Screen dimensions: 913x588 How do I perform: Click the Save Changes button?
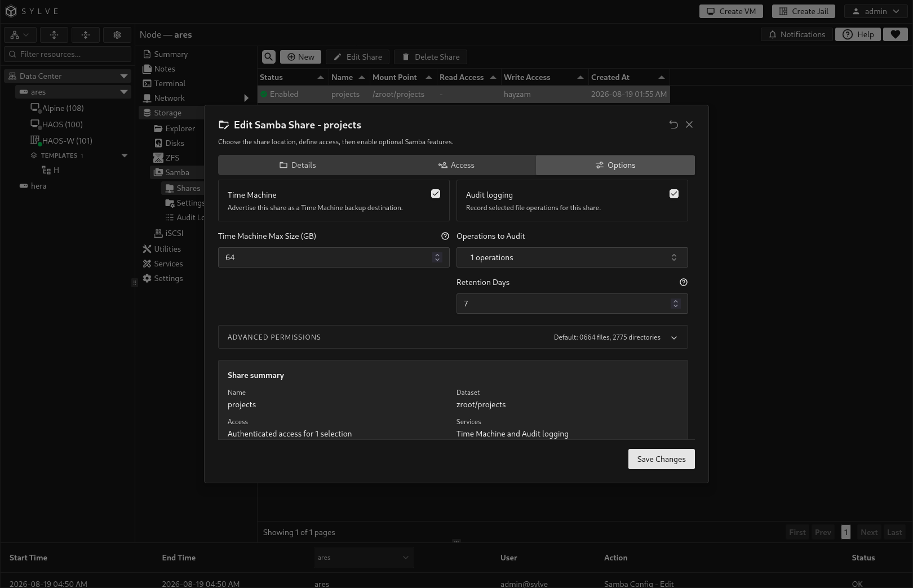662,459
